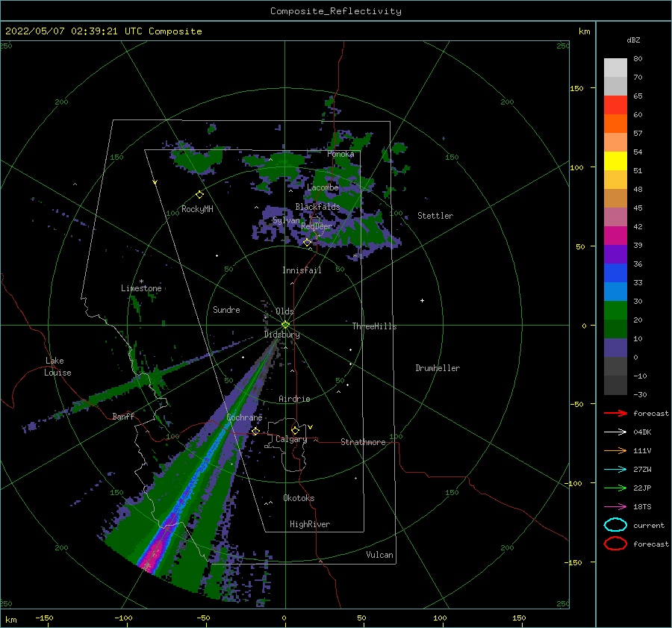This screenshot has height=628, width=672.
Task: Click the km unit label at top right
Action: (584, 31)
